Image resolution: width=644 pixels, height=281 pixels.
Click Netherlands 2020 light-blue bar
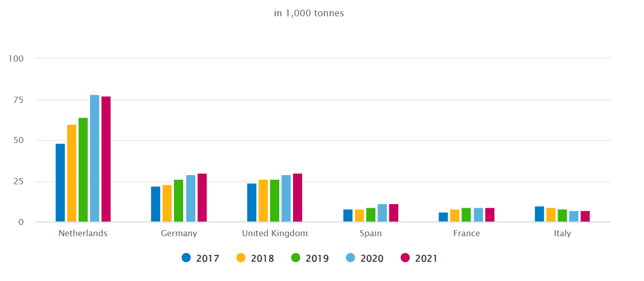tap(95, 158)
